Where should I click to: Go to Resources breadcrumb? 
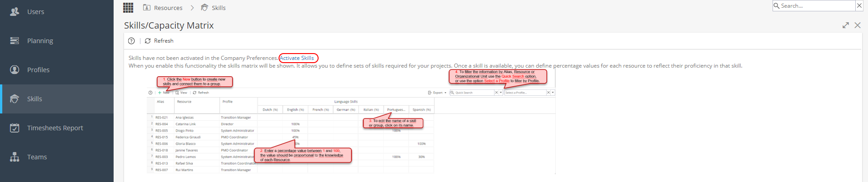[168, 8]
